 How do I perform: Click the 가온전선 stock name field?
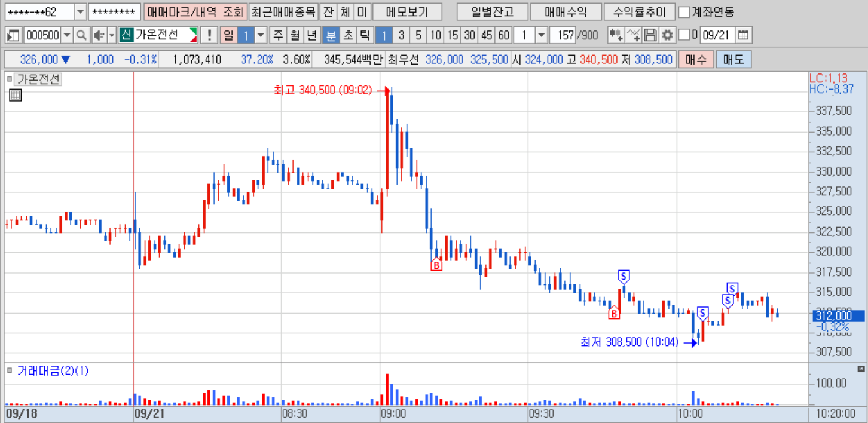pyautogui.click(x=164, y=35)
